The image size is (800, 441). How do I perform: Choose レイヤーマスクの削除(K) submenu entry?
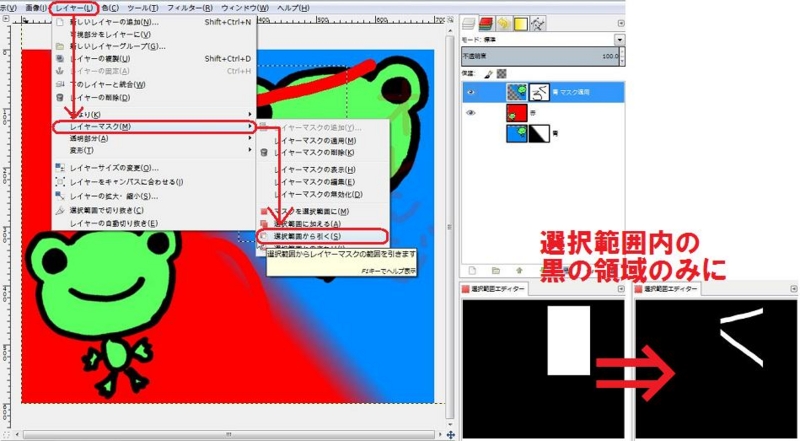click(322, 153)
